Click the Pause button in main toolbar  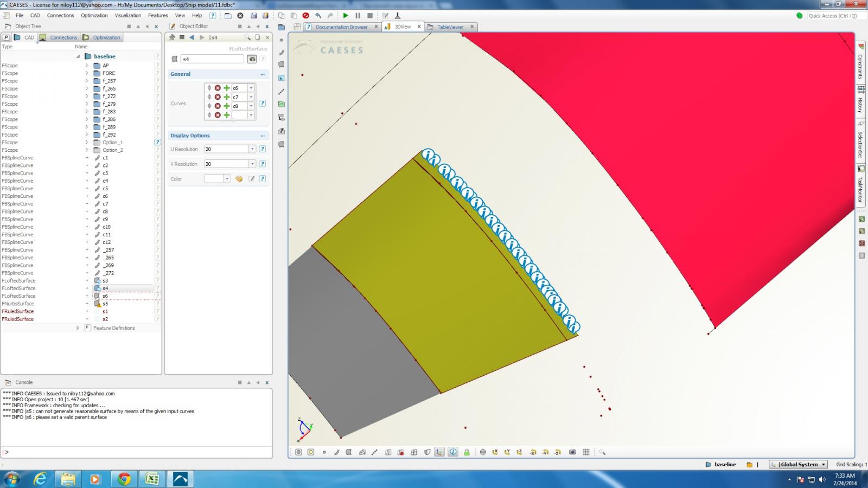(x=358, y=16)
